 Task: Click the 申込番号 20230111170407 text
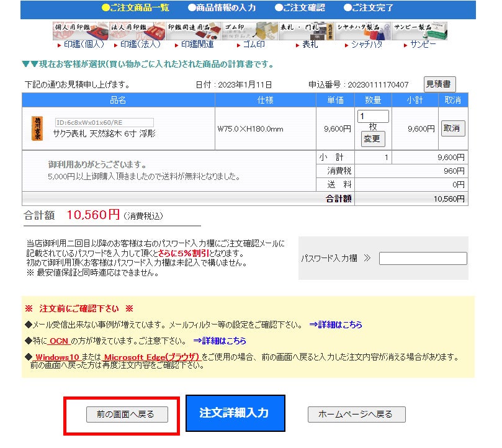358,84
